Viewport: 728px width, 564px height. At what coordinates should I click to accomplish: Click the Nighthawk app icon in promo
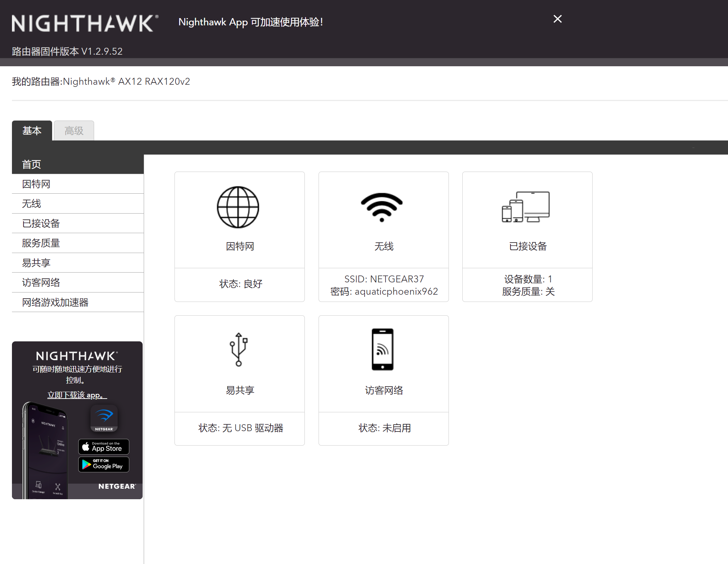tap(104, 418)
